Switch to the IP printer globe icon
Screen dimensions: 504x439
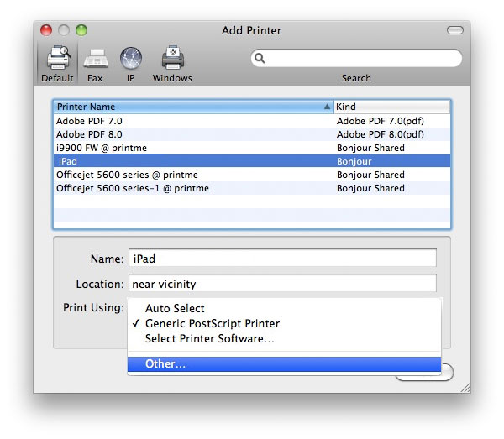pos(131,58)
